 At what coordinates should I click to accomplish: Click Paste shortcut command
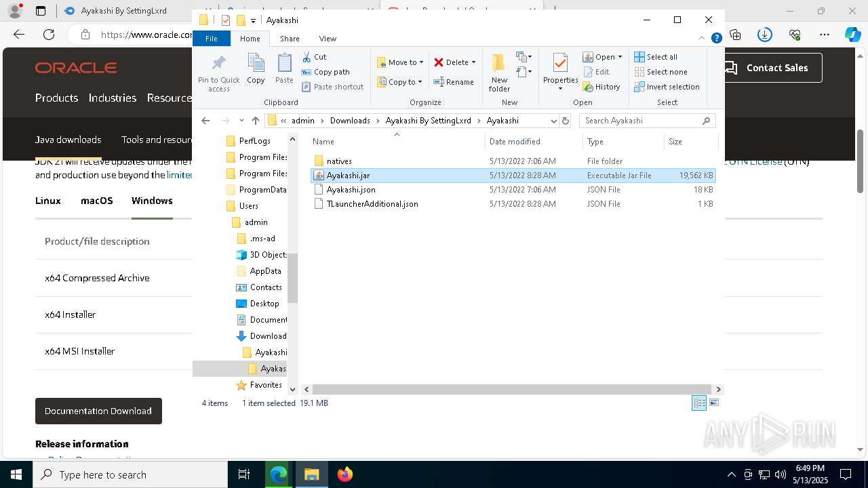[x=332, y=87]
